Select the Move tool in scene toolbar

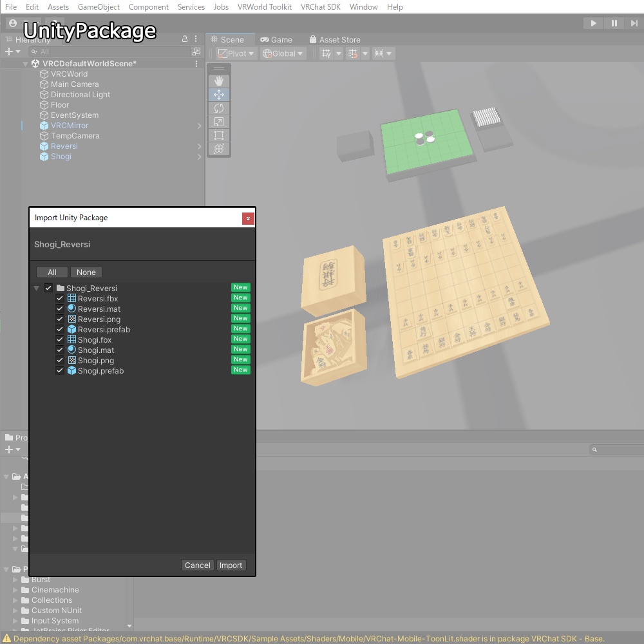click(219, 95)
